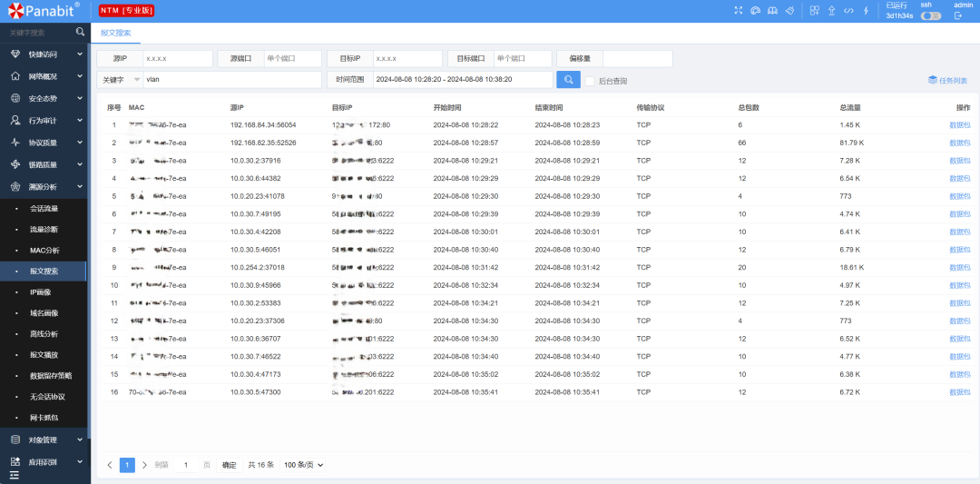Click 数据包 link for row 9
980x484 pixels.
[959, 267]
